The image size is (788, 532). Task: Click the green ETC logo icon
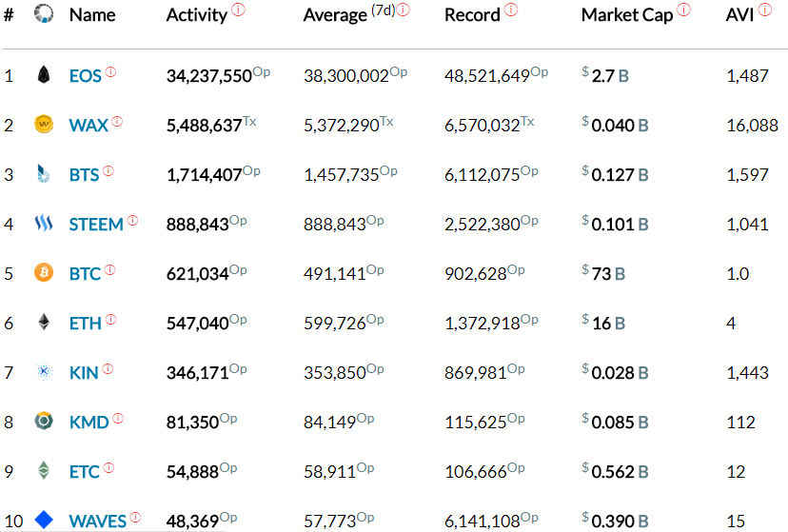(x=44, y=470)
